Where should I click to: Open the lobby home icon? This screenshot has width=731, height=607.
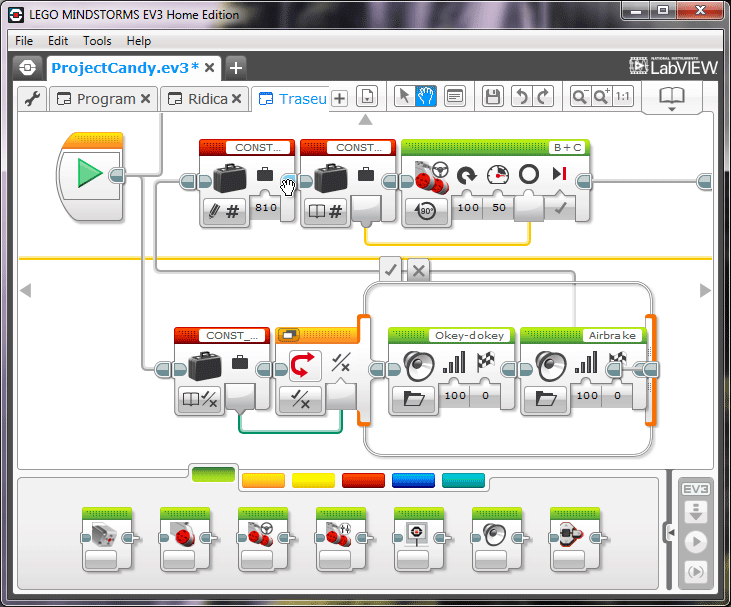pos(27,68)
